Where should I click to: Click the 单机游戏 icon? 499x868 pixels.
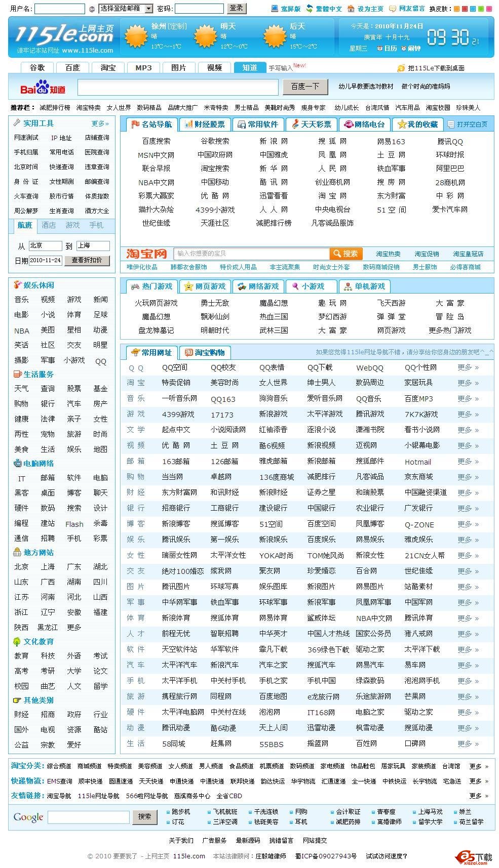(348, 286)
